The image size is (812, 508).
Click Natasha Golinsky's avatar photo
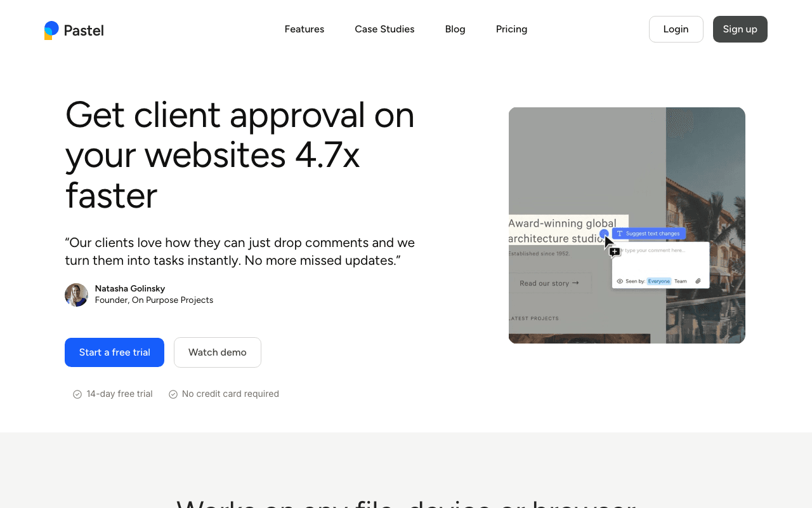(x=76, y=295)
